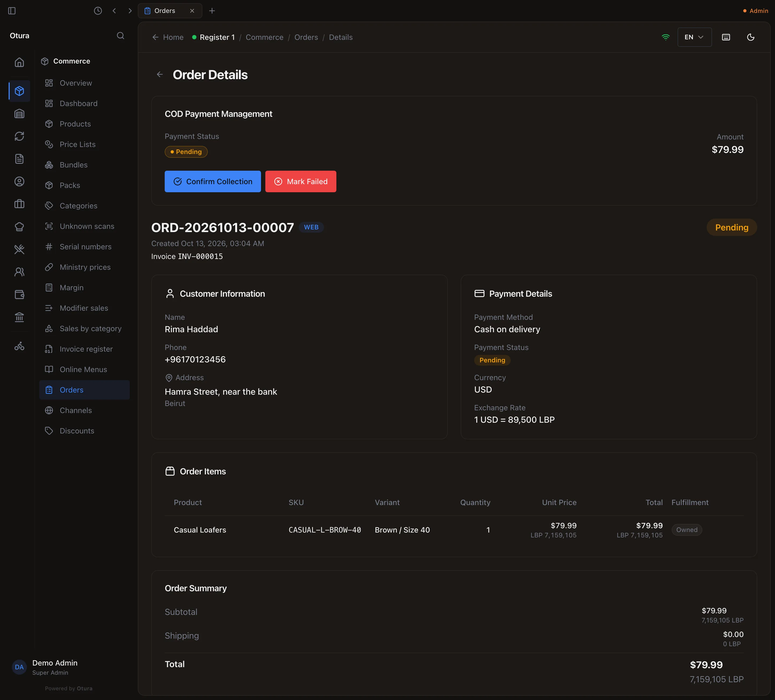The height and width of the screenshot is (700, 775).
Task: Open the EN language dropdown
Action: point(694,37)
